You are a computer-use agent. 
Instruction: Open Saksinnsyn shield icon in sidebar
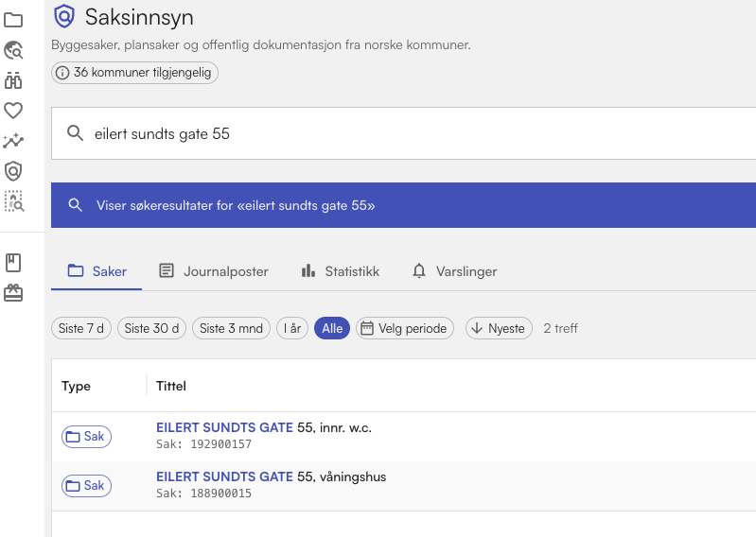point(13,171)
